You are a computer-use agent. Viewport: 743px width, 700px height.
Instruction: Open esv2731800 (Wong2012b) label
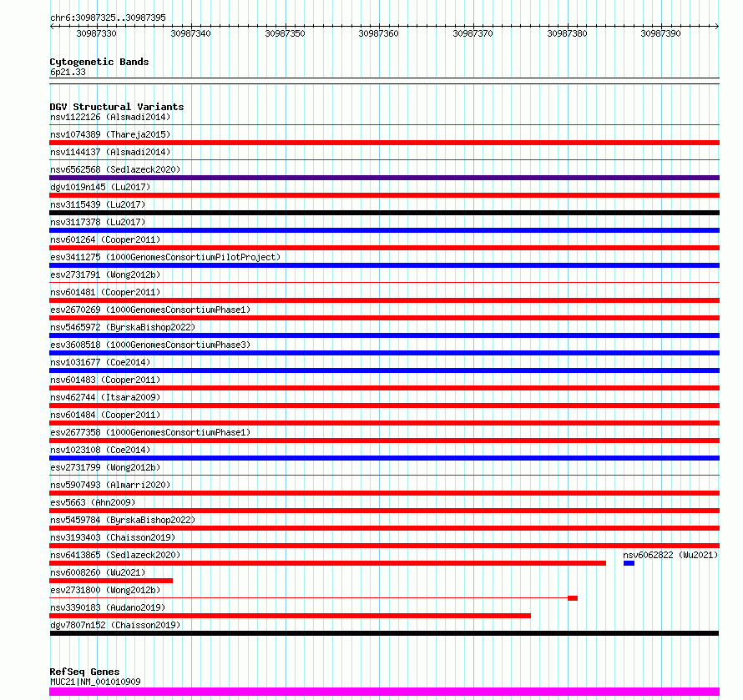click(x=105, y=590)
